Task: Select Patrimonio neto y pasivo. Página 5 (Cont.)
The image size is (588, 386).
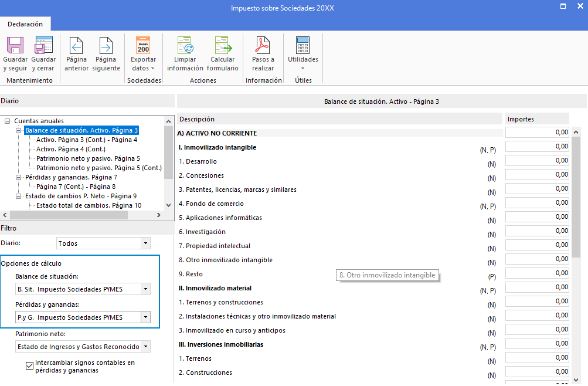Action: point(99,168)
